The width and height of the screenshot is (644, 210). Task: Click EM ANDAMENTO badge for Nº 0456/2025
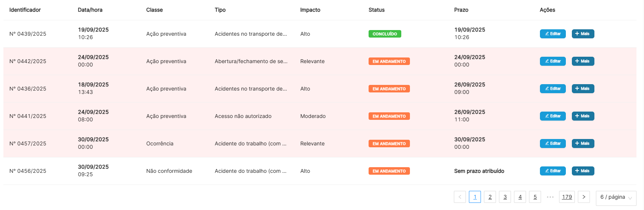pos(389,171)
